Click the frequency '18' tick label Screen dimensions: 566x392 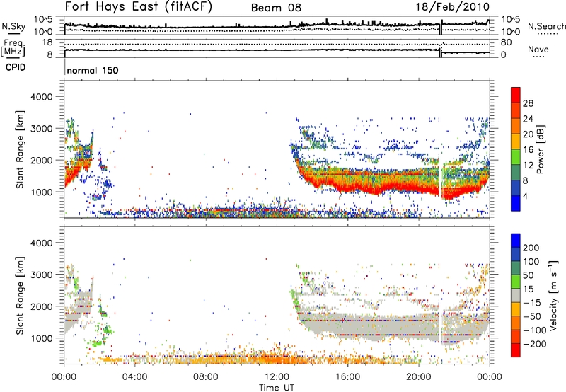[x=47, y=42]
